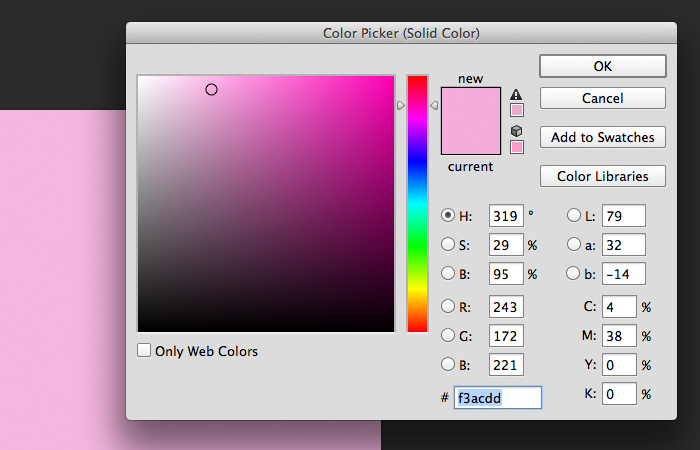Select the web-safe color swatch below the cube

pos(517,147)
